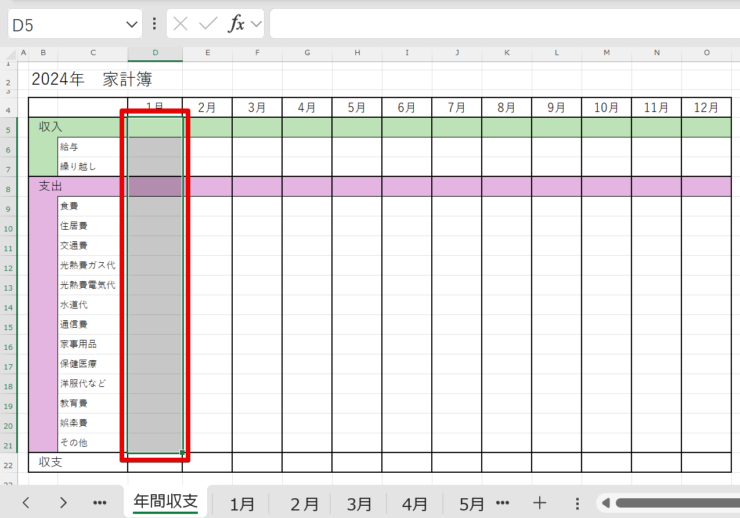Select the 年間収支 sheet tab
This screenshot has height=518, width=740.
coord(165,503)
